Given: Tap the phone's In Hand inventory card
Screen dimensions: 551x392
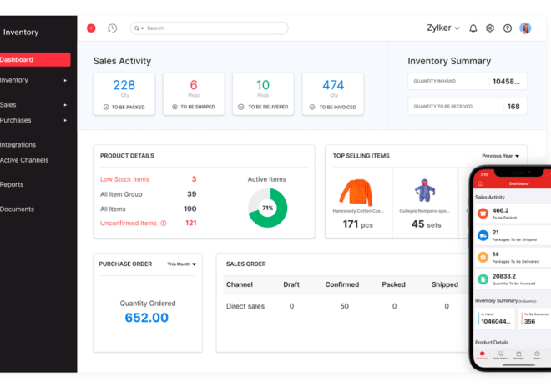Looking at the screenshot, I should click(495, 319).
